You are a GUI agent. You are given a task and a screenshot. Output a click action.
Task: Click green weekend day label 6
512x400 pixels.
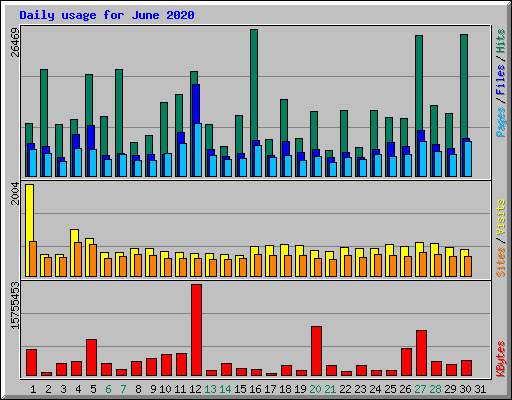tap(108, 389)
